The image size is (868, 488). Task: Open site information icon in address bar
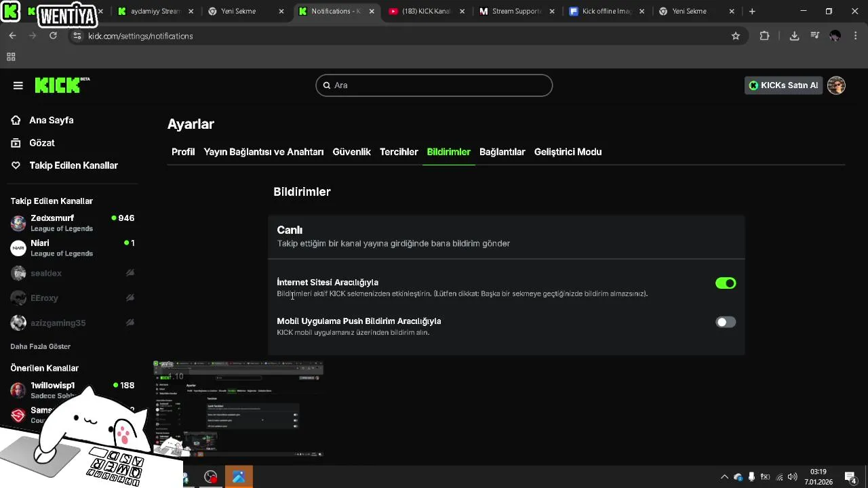click(x=77, y=36)
